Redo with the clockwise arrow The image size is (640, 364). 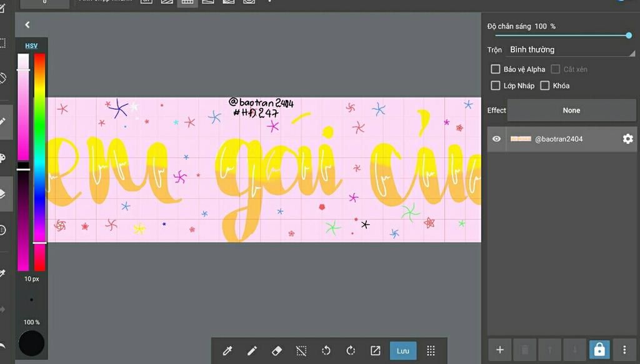(x=351, y=350)
